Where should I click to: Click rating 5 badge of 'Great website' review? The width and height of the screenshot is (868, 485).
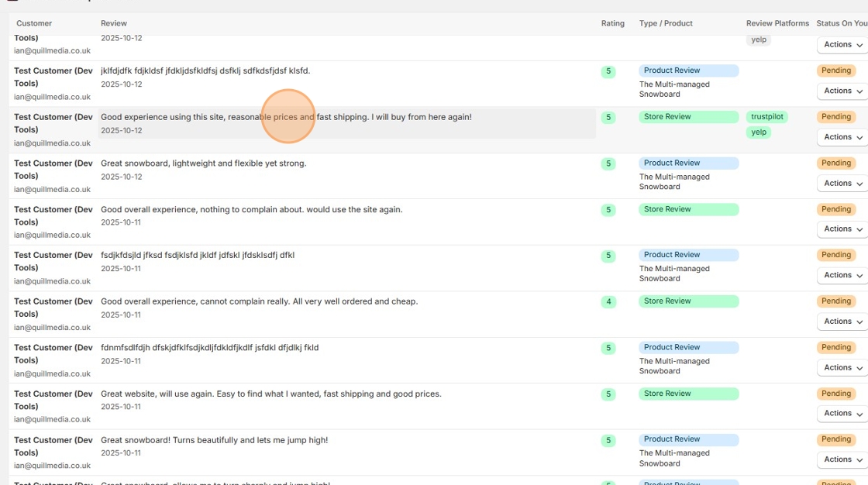click(x=608, y=394)
